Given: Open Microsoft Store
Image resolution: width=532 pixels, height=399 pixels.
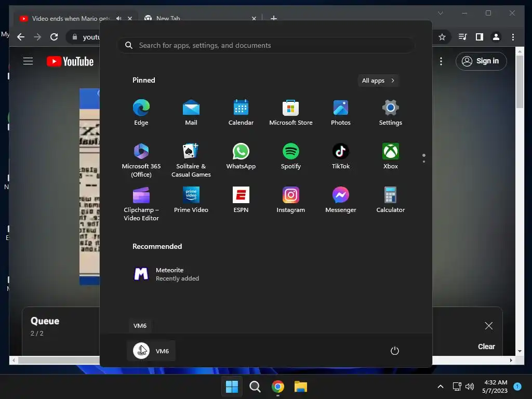Looking at the screenshot, I should [x=291, y=112].
